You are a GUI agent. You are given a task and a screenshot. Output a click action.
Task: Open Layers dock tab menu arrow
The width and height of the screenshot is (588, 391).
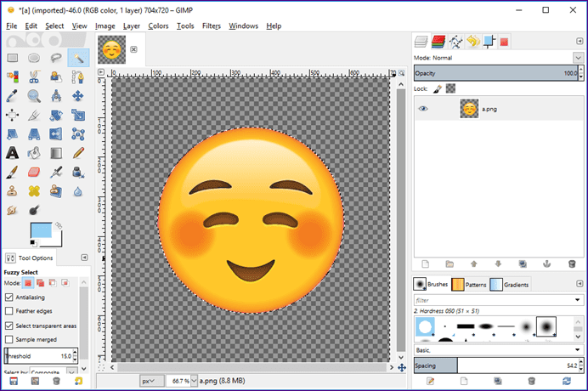tap(580, 41)
